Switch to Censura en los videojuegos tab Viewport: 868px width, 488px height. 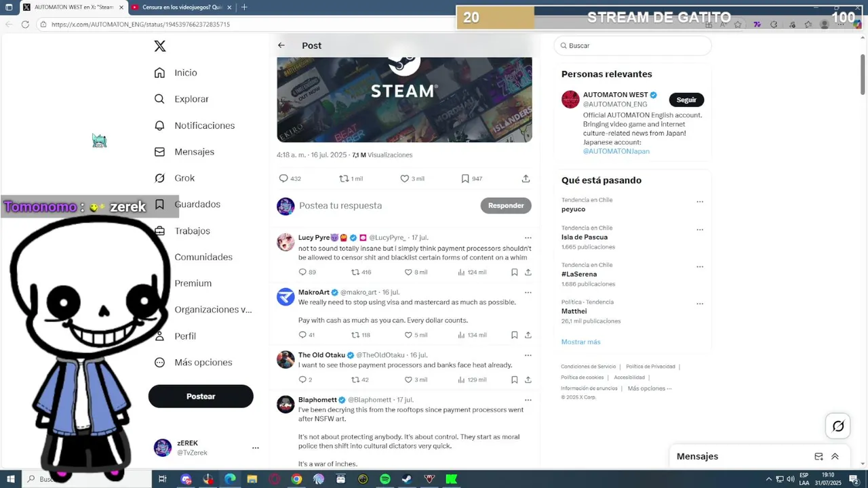(181, 7)
